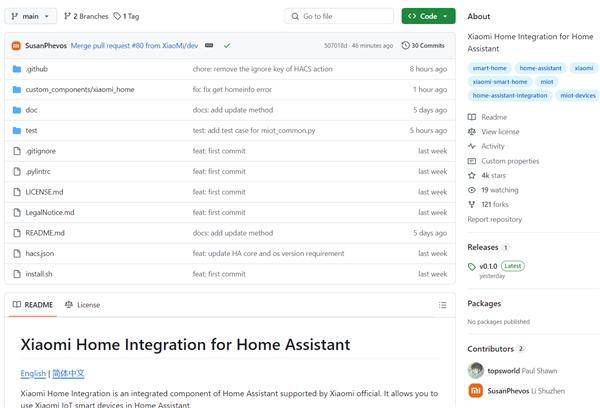
Task: Click the folder icon beside test
Action: click(17, 131)
